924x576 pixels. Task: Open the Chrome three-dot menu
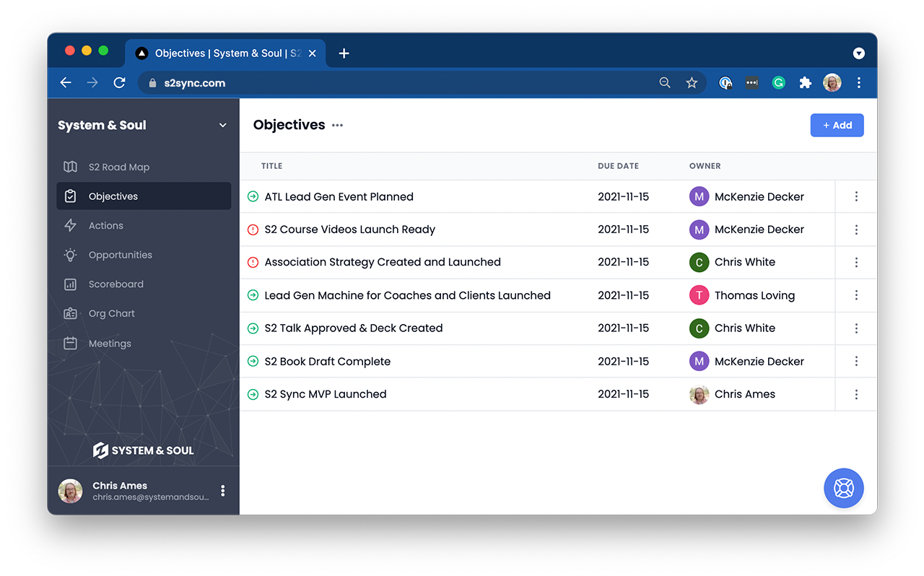(859, 83)
